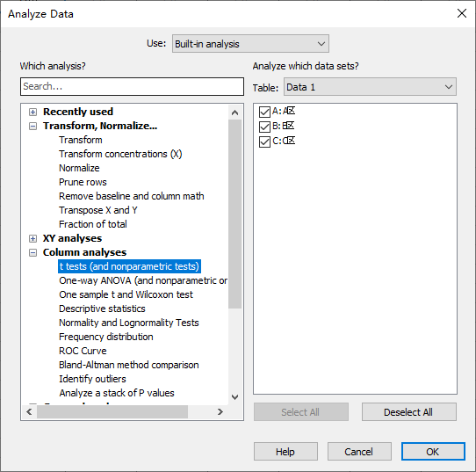This screenshot has width=476, height=472.
Task: Choose Fraction of total
Action: tap(92, 224)
